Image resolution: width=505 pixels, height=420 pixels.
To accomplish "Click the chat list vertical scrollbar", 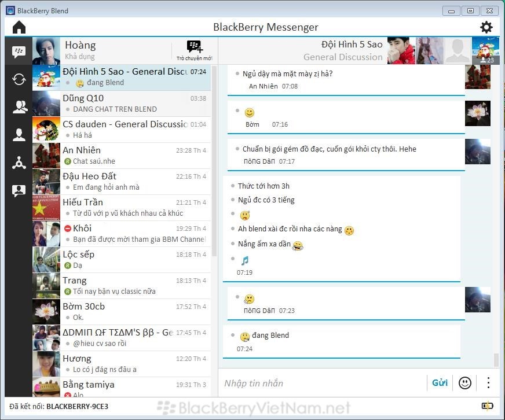I will pos(214,162).
